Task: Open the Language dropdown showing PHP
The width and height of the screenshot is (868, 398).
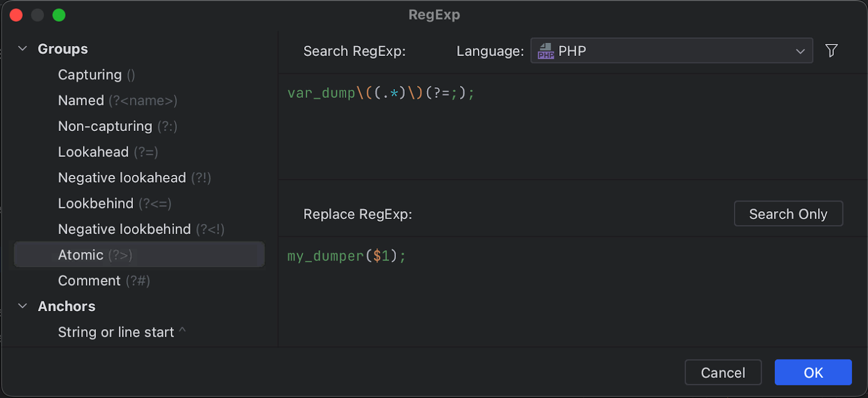Action: point(672,50)
